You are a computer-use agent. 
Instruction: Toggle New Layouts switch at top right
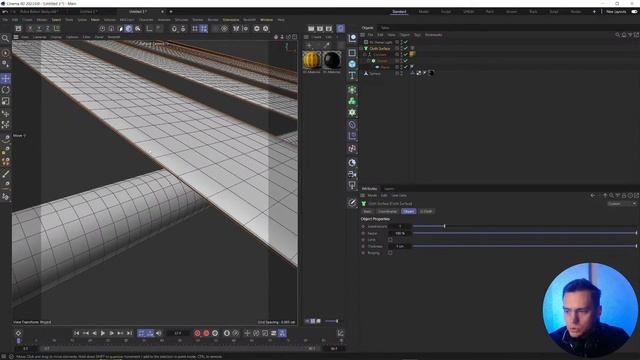click(x=634, y=12)
